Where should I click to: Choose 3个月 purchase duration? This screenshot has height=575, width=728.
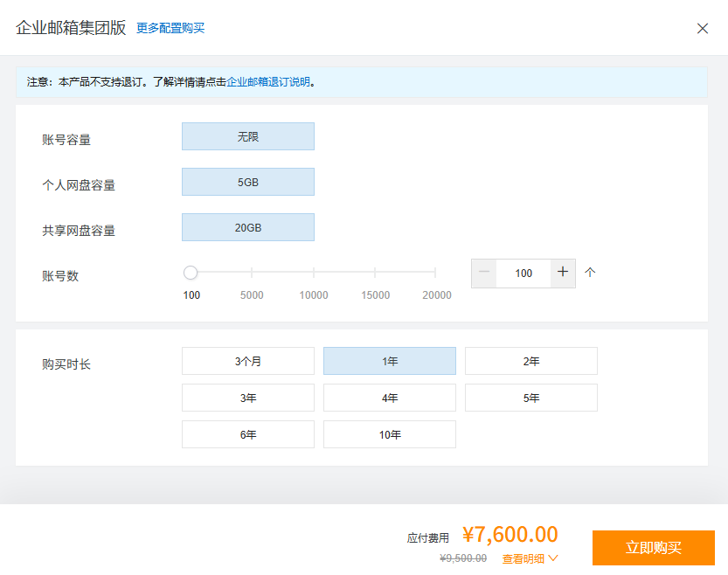(248, 361)
